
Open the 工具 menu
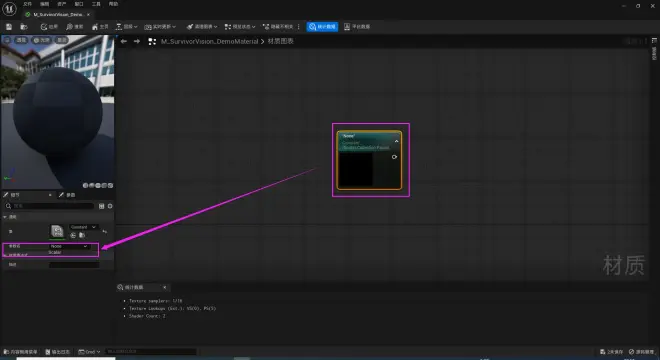pos(96,4)
